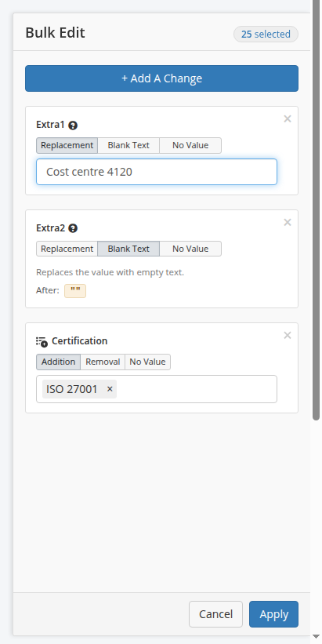
Task: Select Addition mode for Certification
Action: coord(58,362)
